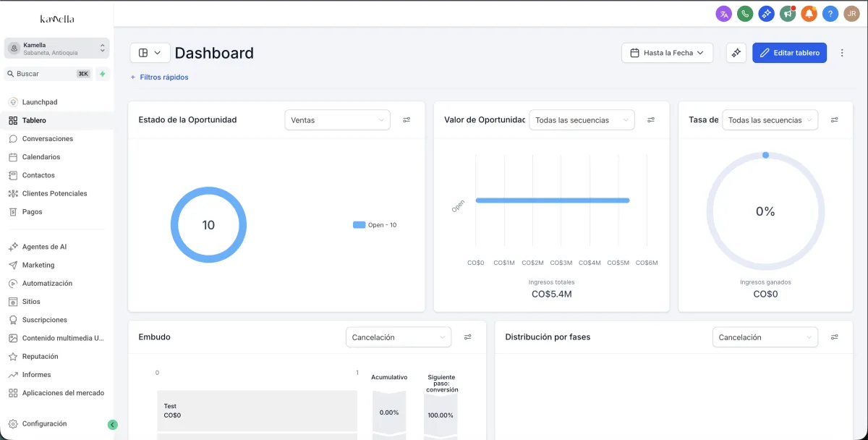Click the Editar tablero button
Viewport: 868px width, 440px height.
click(789, 53)
